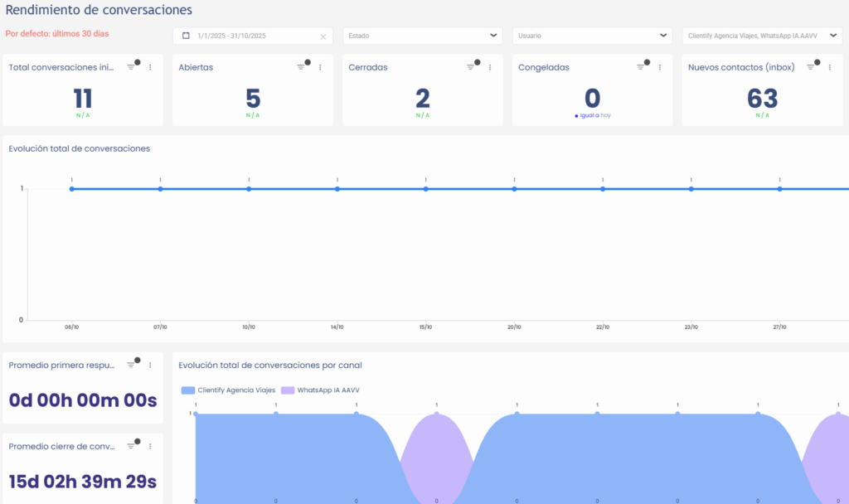This screenshot has height=504, width=849.
Task: Click the 06/10 data point on line chart
Action: (x=72, y=189)
